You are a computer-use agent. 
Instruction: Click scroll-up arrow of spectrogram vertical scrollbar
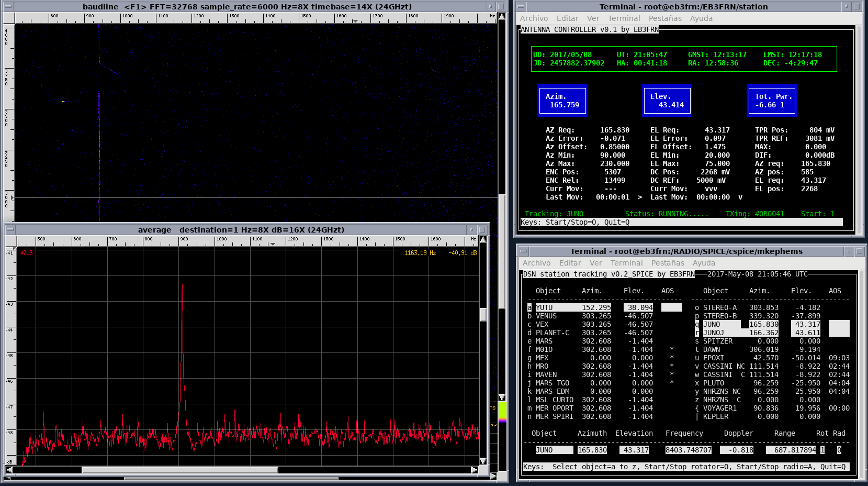[502, 16]
